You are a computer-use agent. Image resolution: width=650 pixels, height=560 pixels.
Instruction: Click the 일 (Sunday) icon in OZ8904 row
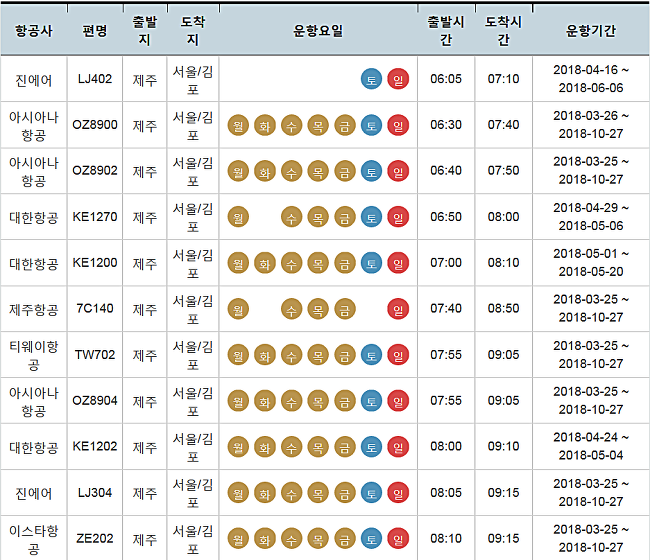click(x=398, y=401)
